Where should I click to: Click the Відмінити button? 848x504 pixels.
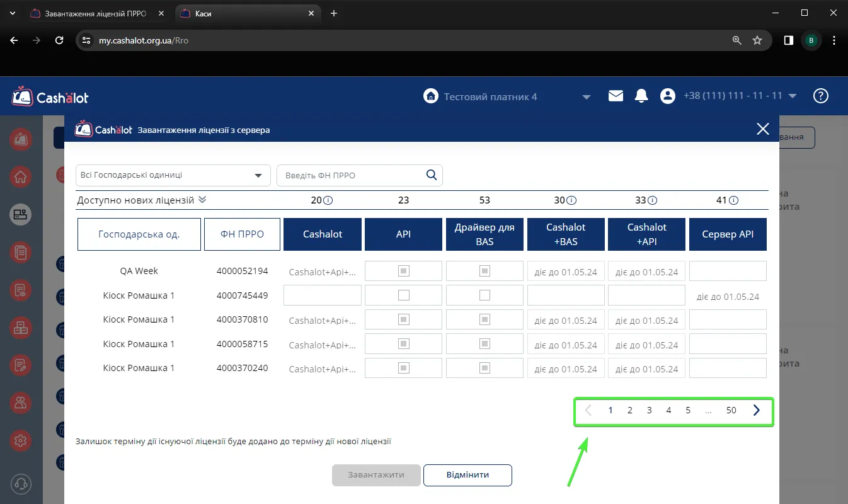point(467,475)
